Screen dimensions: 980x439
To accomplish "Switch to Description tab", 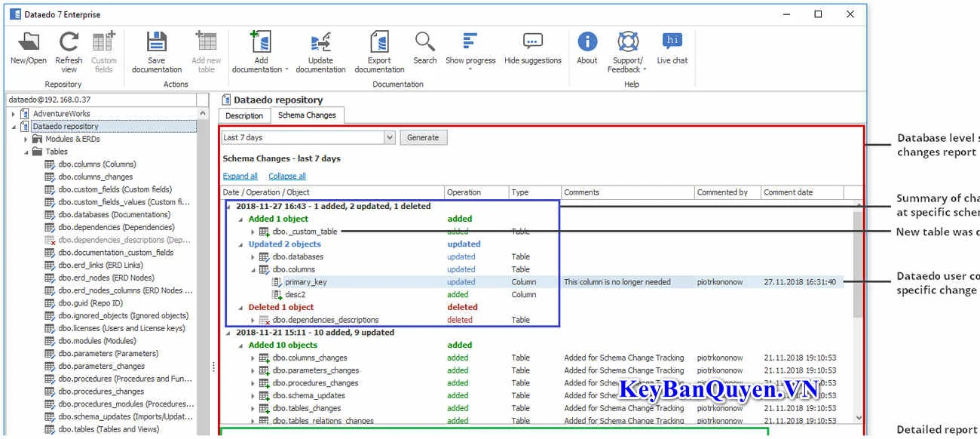I will click(x=244, y=115).
